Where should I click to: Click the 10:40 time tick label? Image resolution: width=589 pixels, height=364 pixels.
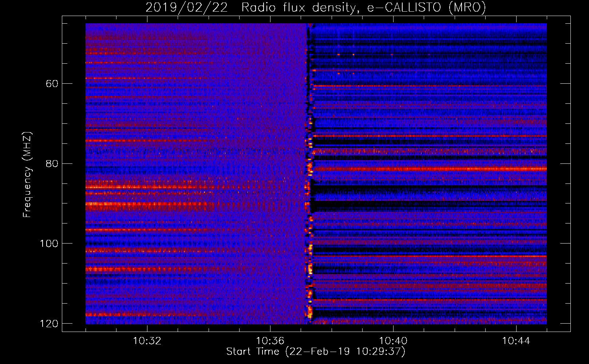pyautogui.click(x=393, y=341)
